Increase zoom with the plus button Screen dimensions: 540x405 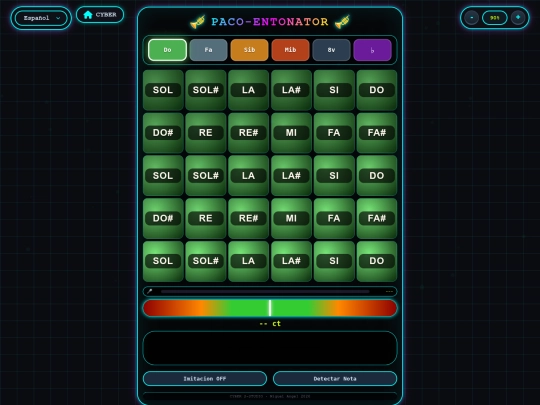[518, 17]
